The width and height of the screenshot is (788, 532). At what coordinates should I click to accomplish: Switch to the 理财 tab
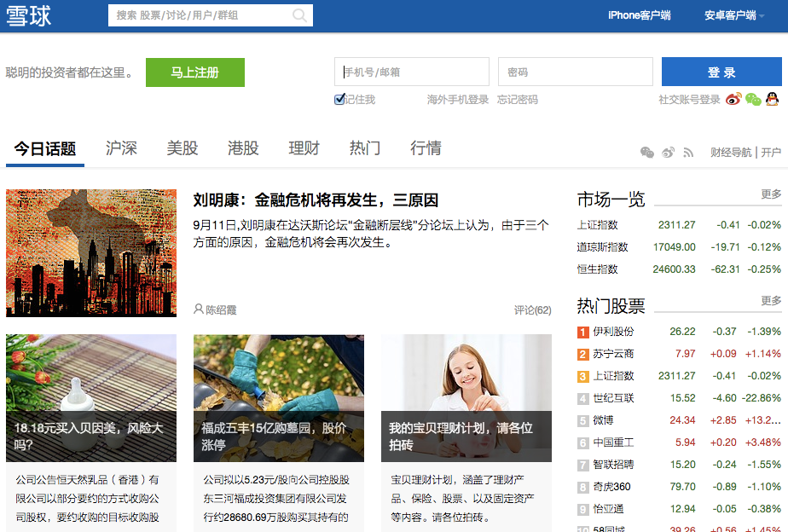click(304, 148)
